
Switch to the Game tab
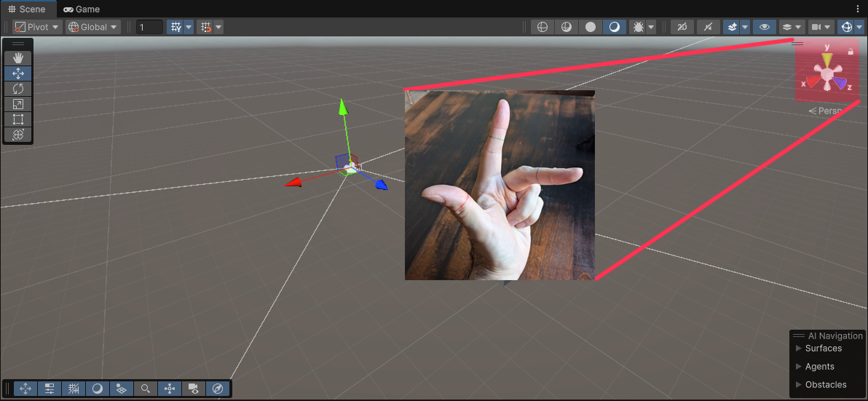[x=82, y=9]
